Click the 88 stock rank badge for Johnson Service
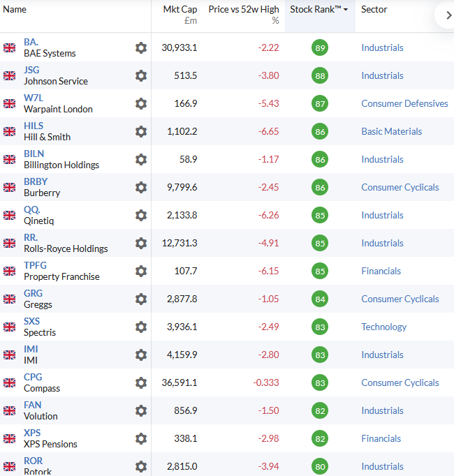454x476 pixels. click(x=320, y=76)
